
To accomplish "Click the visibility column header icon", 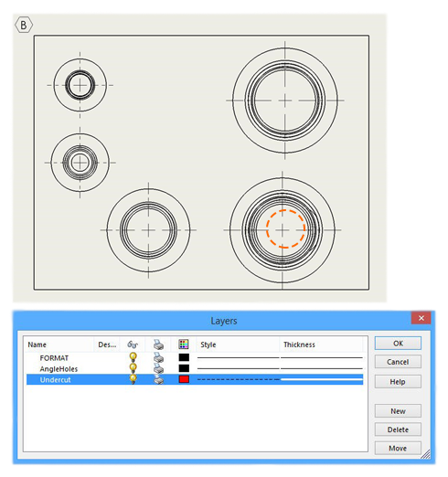I will [133, 344].
